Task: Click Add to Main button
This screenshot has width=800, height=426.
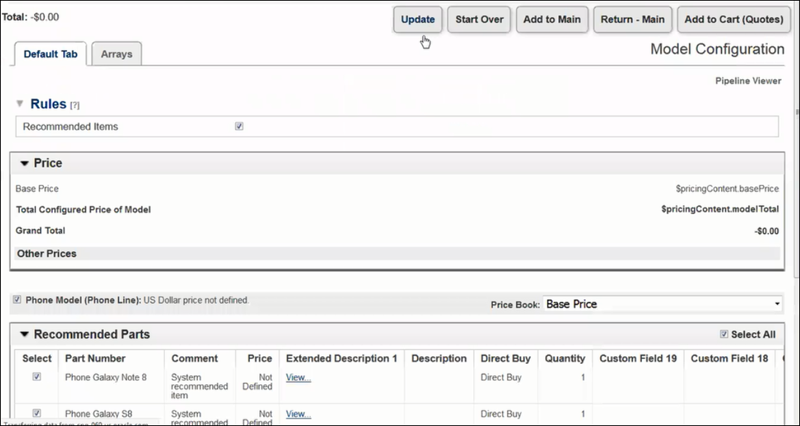Action: (x=553, y=20)
